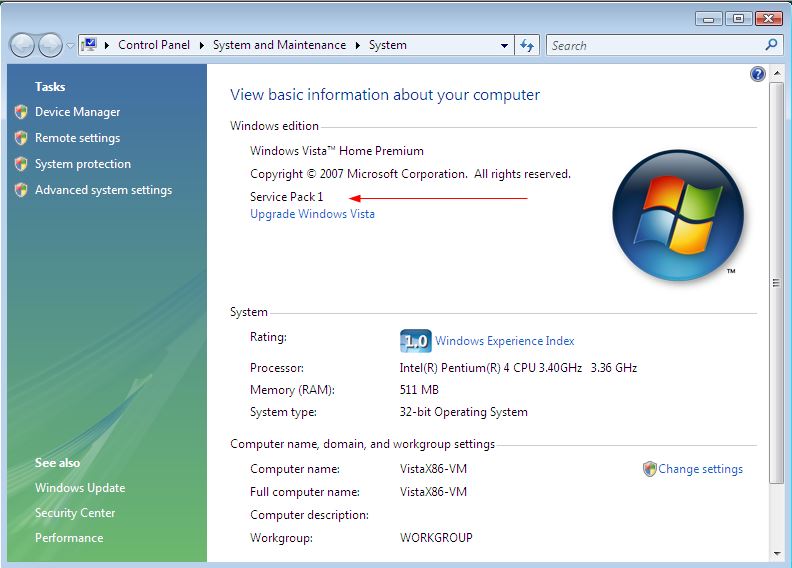Viewport: 792px width, 568px height.
Task: Click the Refresh button beside address bar
Action: point(527,45)
